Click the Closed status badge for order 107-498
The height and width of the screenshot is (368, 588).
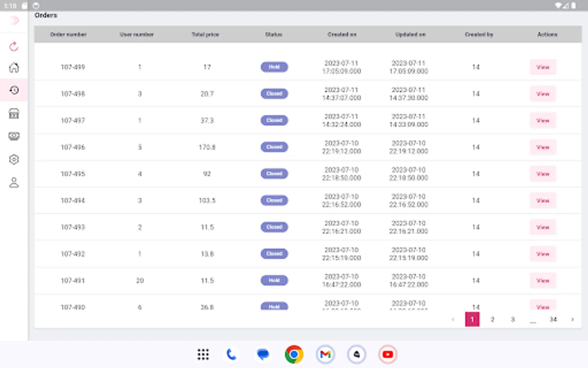pos(274,94)
